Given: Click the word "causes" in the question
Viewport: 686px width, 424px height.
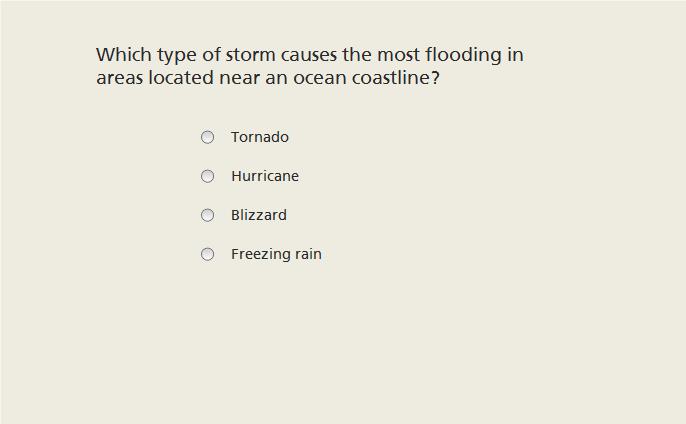Looking at the screenshot, I should pos(309,55).
